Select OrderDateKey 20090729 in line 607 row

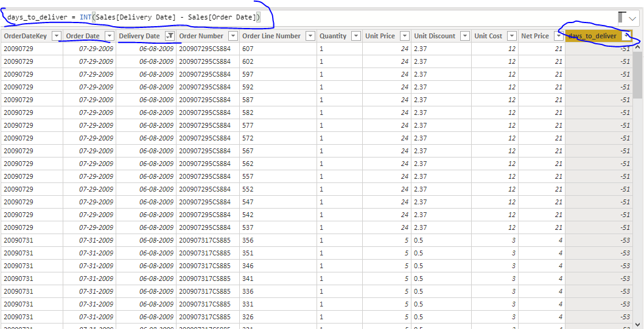32,49
